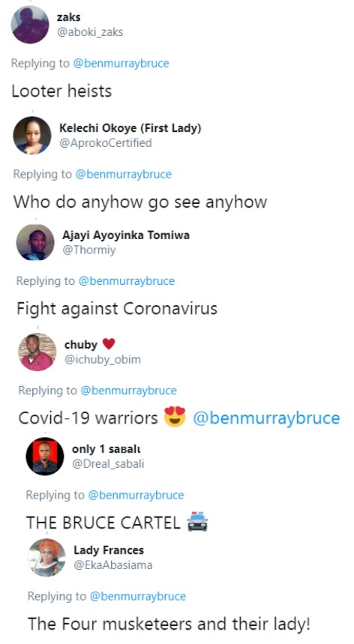Viewport: 354px width, 644px height.
Task: Open the @aboki_zaks handle
Action: click(90, 32)
